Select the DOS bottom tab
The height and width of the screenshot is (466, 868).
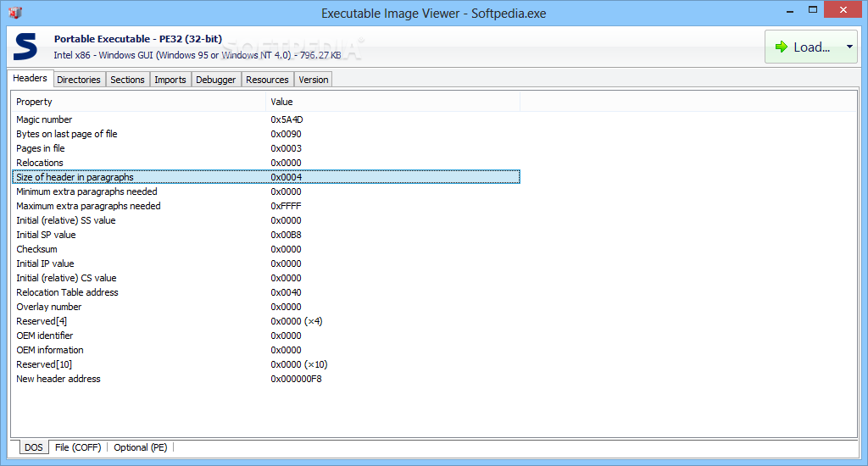click(34, 447)
